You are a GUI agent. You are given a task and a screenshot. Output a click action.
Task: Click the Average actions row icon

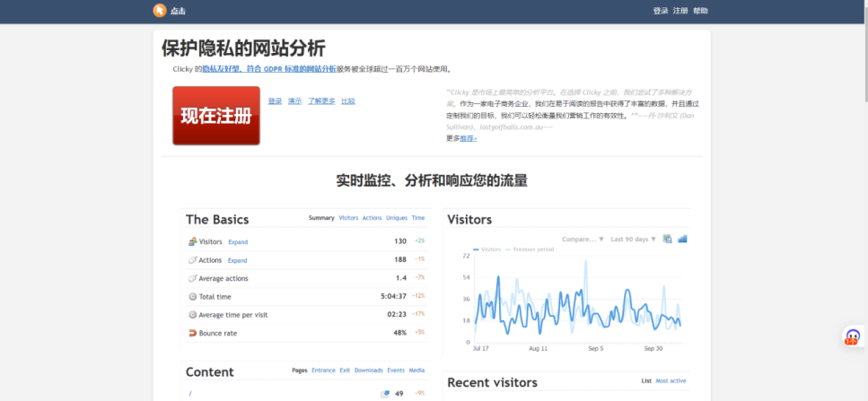pos(192,278)
